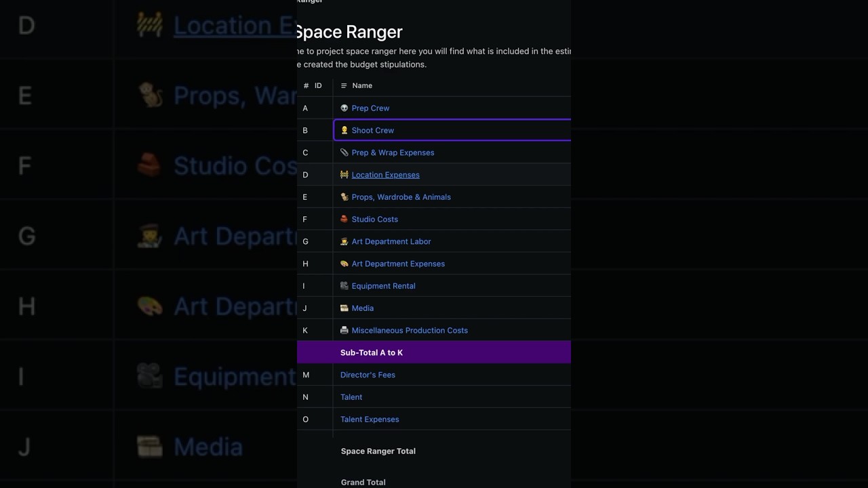Click the construction barrier icon beside Location Expenses

point(344,175)
